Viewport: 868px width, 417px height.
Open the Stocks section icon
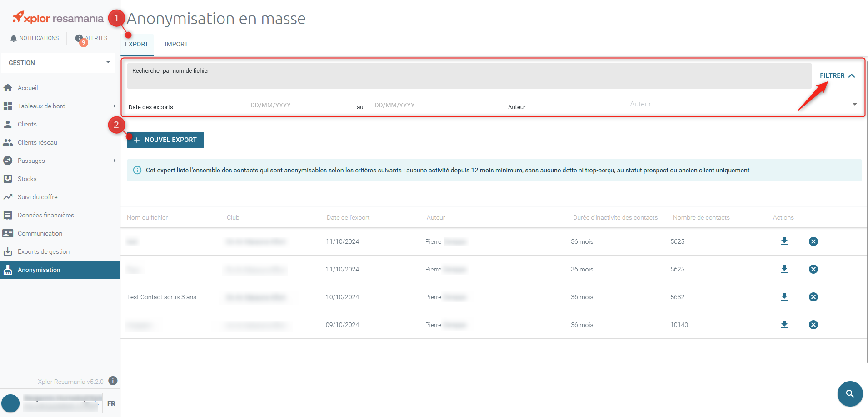[8, 178]
